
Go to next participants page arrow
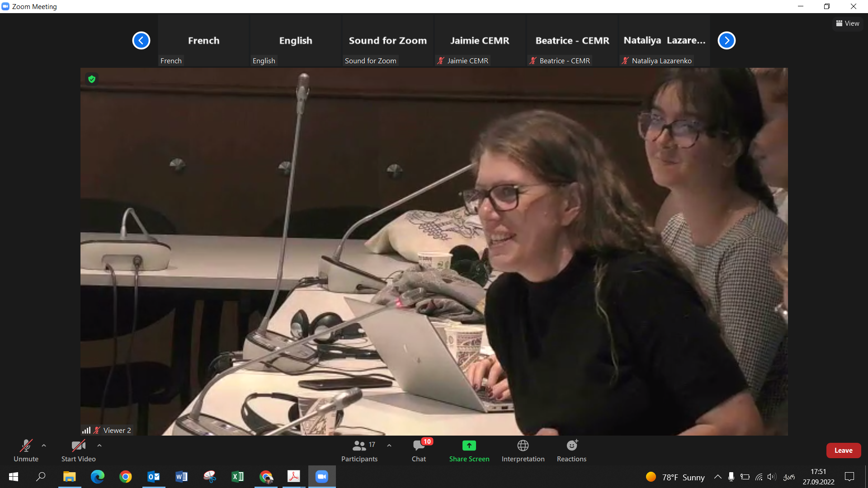click(x=726, y=41)
